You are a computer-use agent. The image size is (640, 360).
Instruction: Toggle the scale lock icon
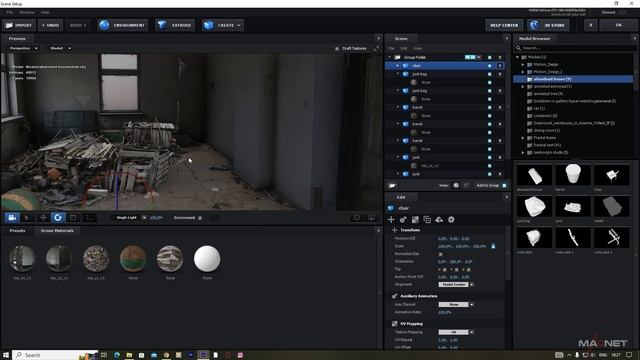click(x=493, y=246)
